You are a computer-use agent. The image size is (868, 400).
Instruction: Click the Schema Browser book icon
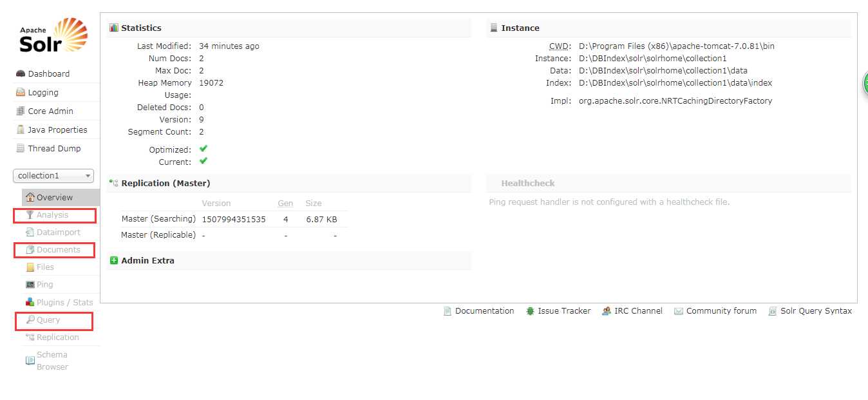pyautogui.click(x=30, y=361)
